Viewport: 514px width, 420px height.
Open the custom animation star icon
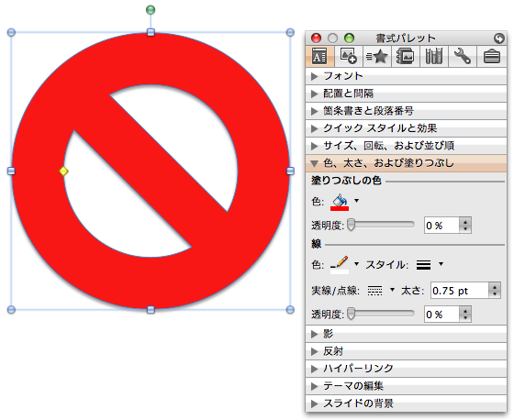(x=376, y=56)
